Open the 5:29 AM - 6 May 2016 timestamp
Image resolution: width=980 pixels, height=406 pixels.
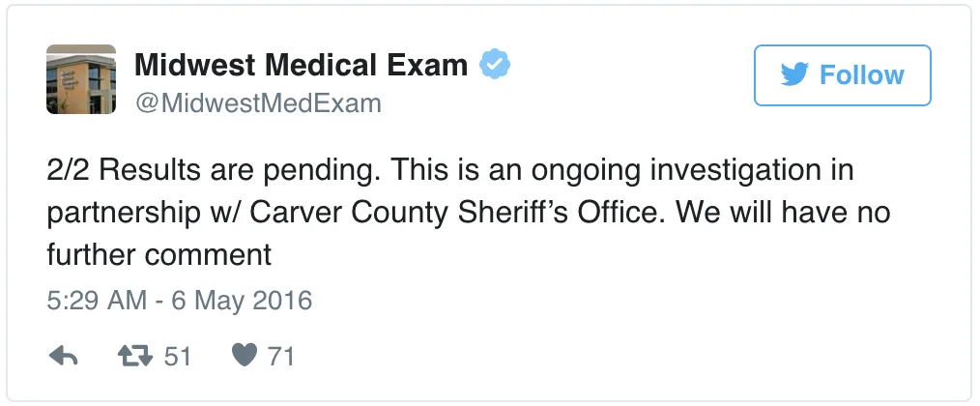[180, 301]
